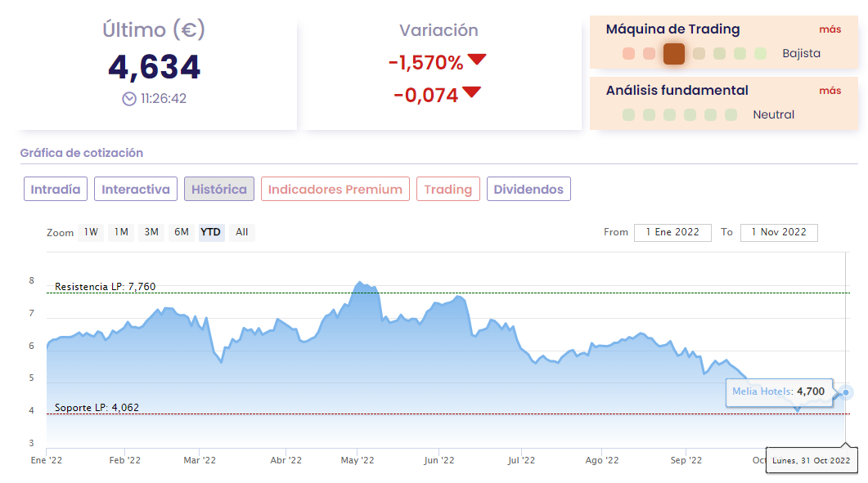The height and width of the screenshot is (483, 868).
Task: Click the highlighted dark orange Máquina de Trading indicator
Action: coord(673,54)
